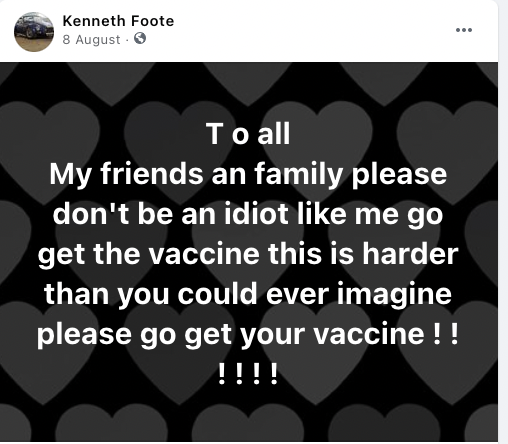Screen dimensions: 508x444
Task: Click the 'don't be an idiot' text line
Action: click(248, 214)
